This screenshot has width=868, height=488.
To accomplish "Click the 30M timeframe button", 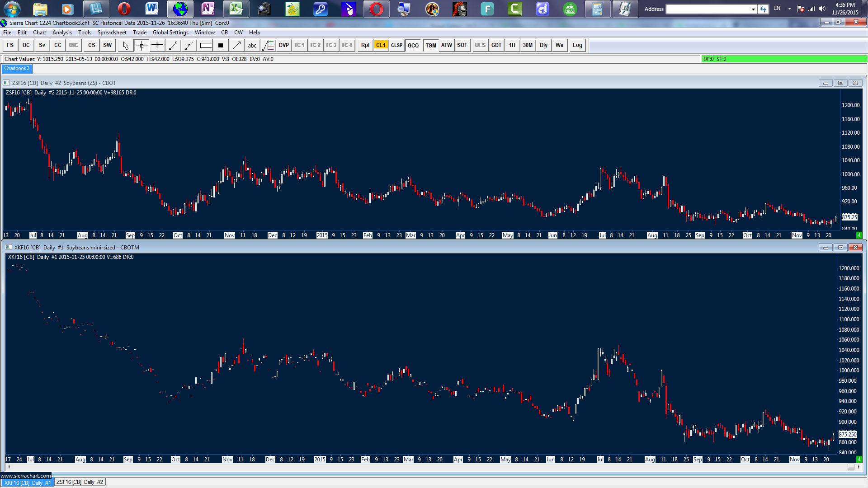I will tap(528, 45).
